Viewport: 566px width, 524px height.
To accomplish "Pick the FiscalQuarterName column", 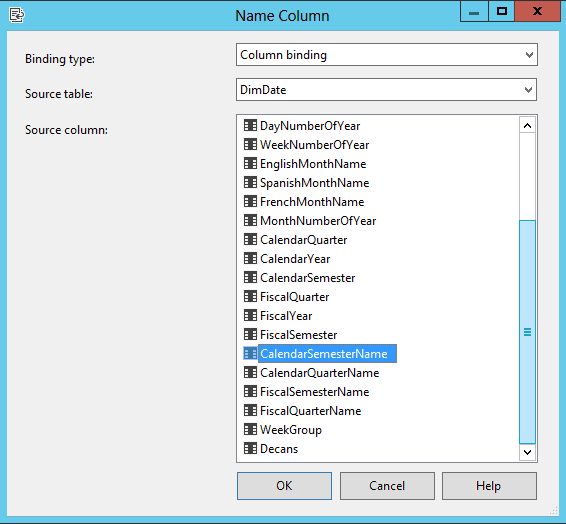I will click(310, 411).
